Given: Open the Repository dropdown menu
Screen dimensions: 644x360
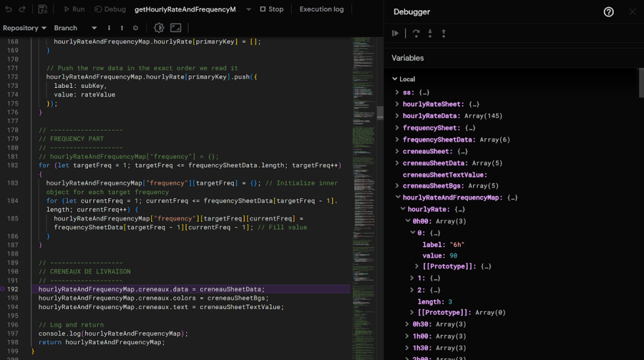Looking at the screenshot, I should click(x=25, y=28).
